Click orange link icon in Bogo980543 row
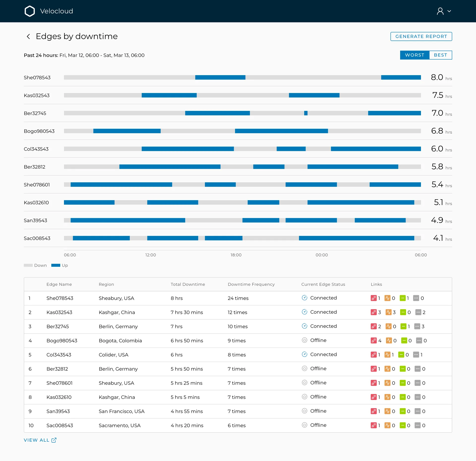This screenshot has height=461, width=476. (x=389, y=340)
